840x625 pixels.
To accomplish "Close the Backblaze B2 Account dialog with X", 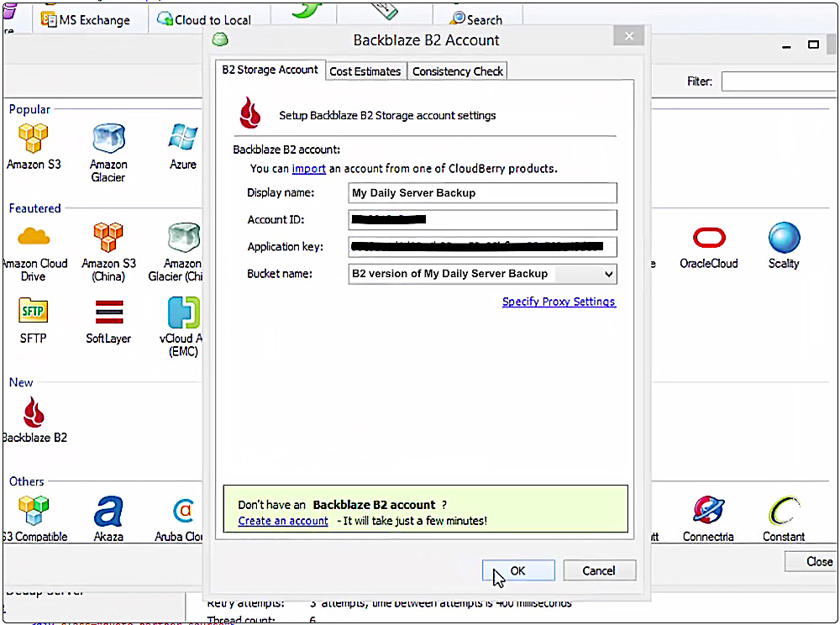I will [x=629, y=36].
